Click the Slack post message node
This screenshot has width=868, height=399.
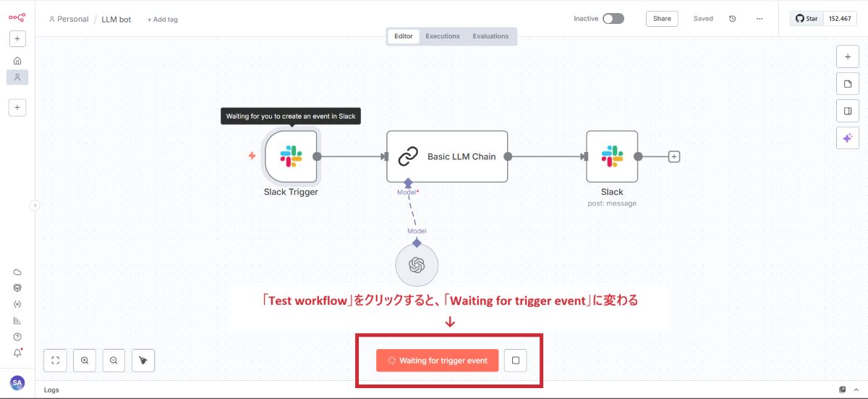coord(612,156)
